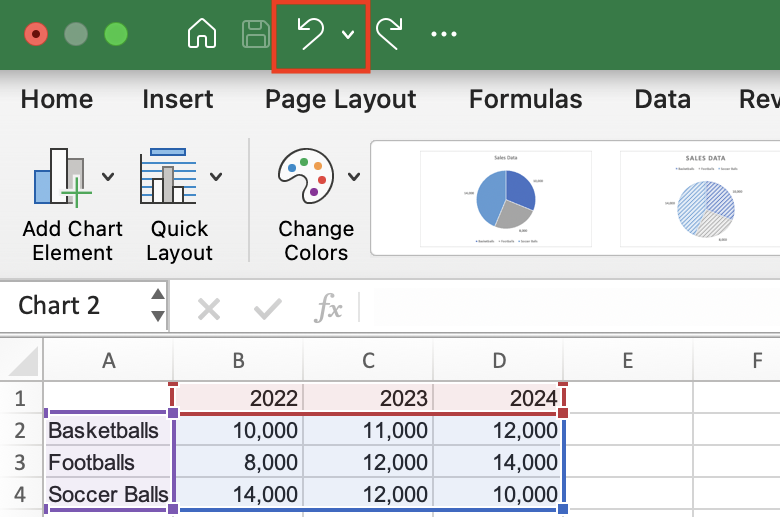
Task: Click the fx insert function icon
Action: (328, 309)
